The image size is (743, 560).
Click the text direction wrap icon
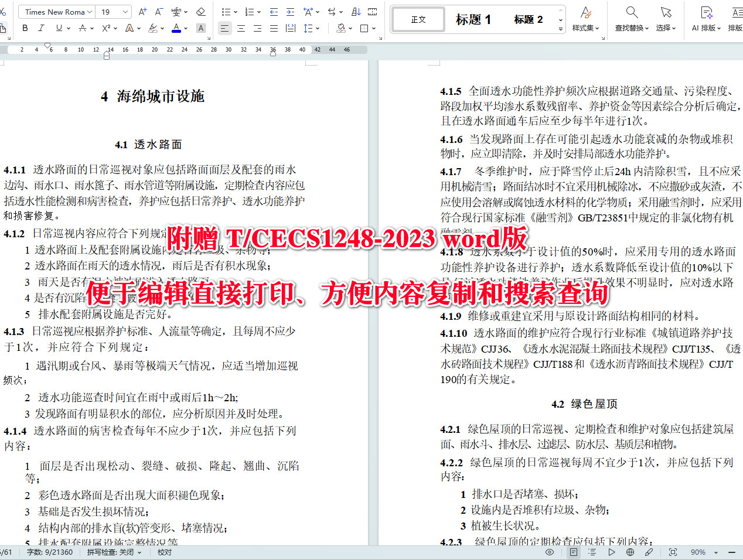point(332,12)
